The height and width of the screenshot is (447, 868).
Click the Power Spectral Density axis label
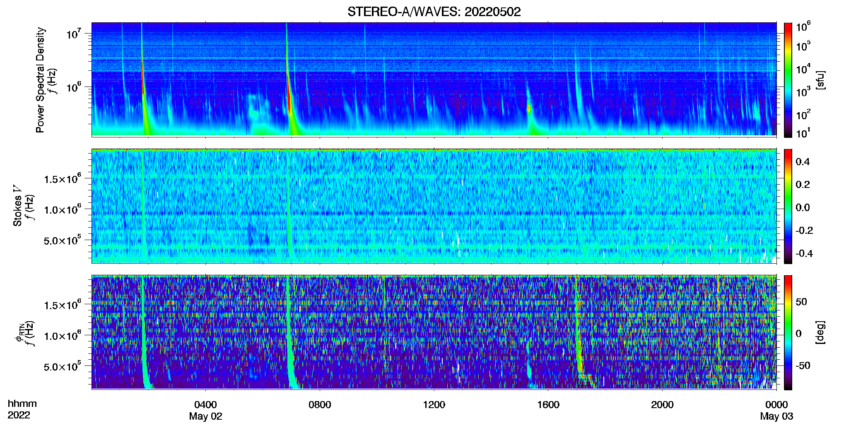click(x=40, y=80)
